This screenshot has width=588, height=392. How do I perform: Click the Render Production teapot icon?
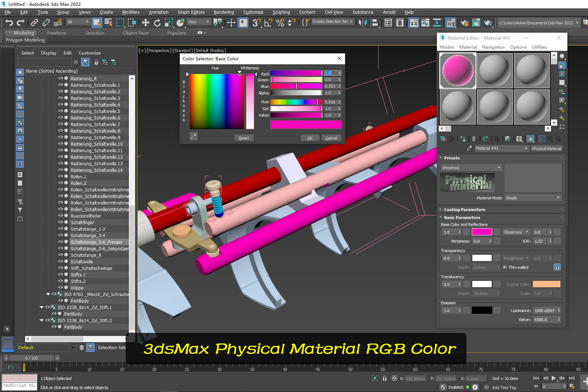[x=488, y=22]
